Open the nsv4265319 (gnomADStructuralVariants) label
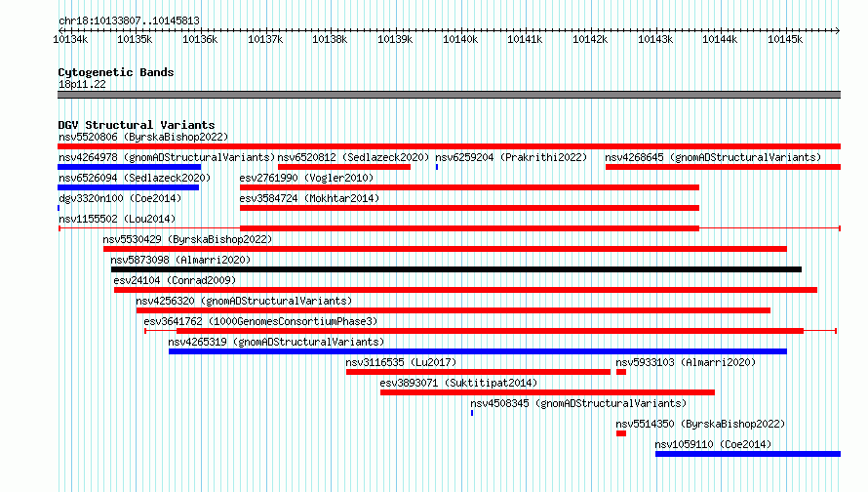868x492 pixels. tap(276, 342)
